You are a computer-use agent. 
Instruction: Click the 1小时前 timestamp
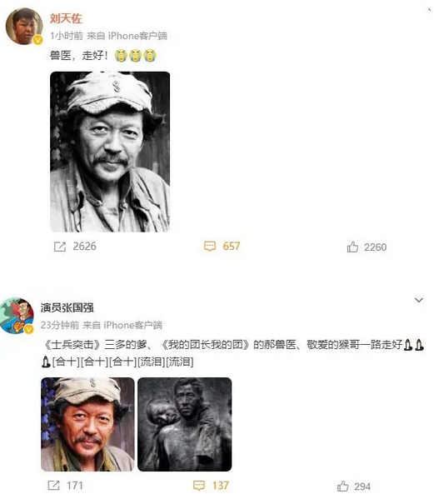click(67, 36)
